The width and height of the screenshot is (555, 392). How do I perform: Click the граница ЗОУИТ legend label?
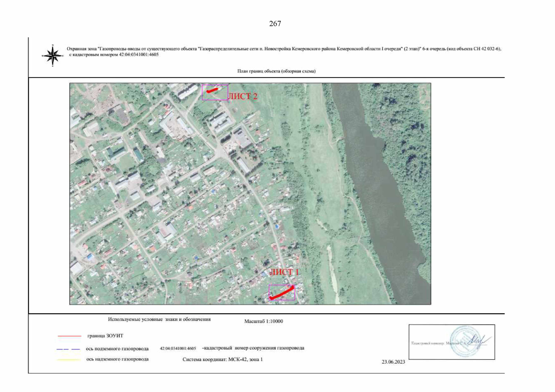coord(105,336)
